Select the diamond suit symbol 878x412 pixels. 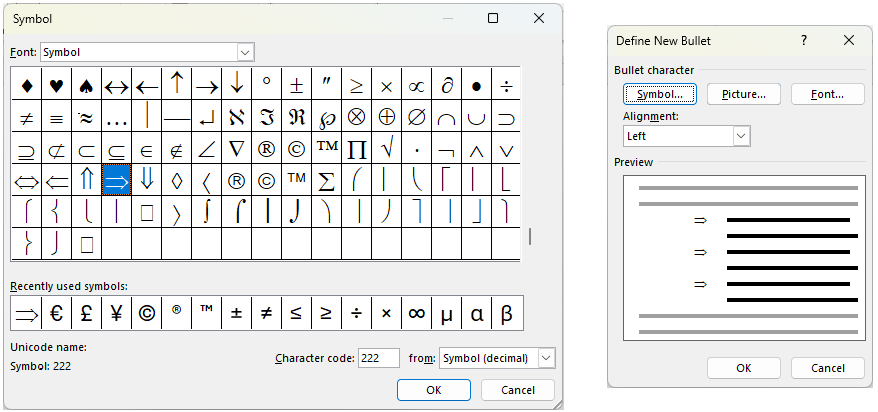point(26,85)
